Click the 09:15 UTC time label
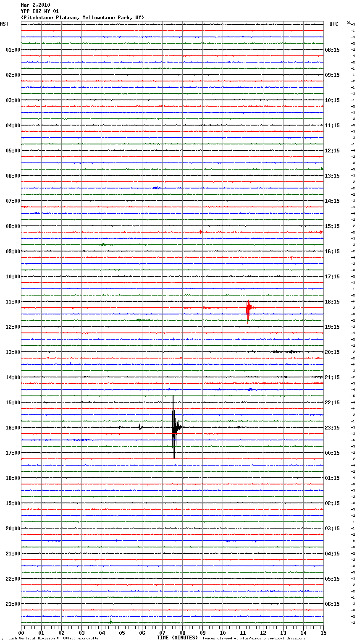The width and height of the screenshot is (357, 644). point(332,75)
